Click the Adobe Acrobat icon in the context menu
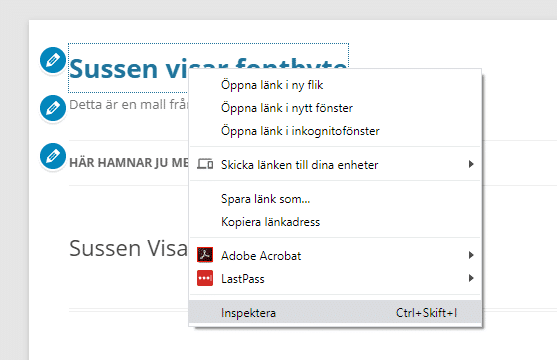The height and width of the screenshot is (360, 557). click(x=205, y=255)
